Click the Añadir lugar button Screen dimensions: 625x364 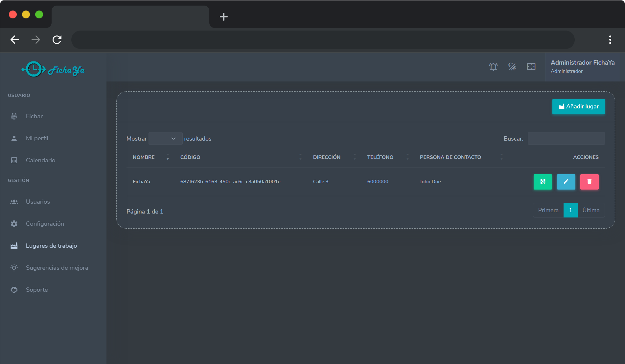(x=578, y=106)
